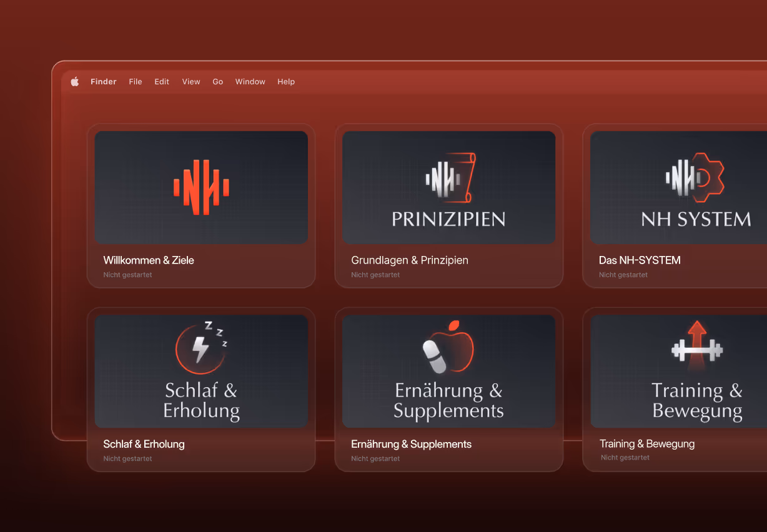The width and height of the screenshot is (767, 532).
Task: Click Nicht gestartet under Schlaf & Erholung title
Action: (127, 458)
